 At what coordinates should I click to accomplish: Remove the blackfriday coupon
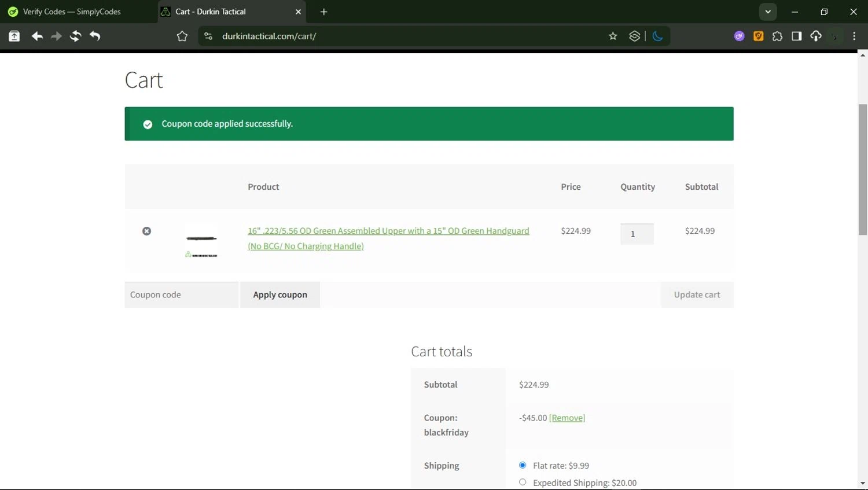(567, 418)
